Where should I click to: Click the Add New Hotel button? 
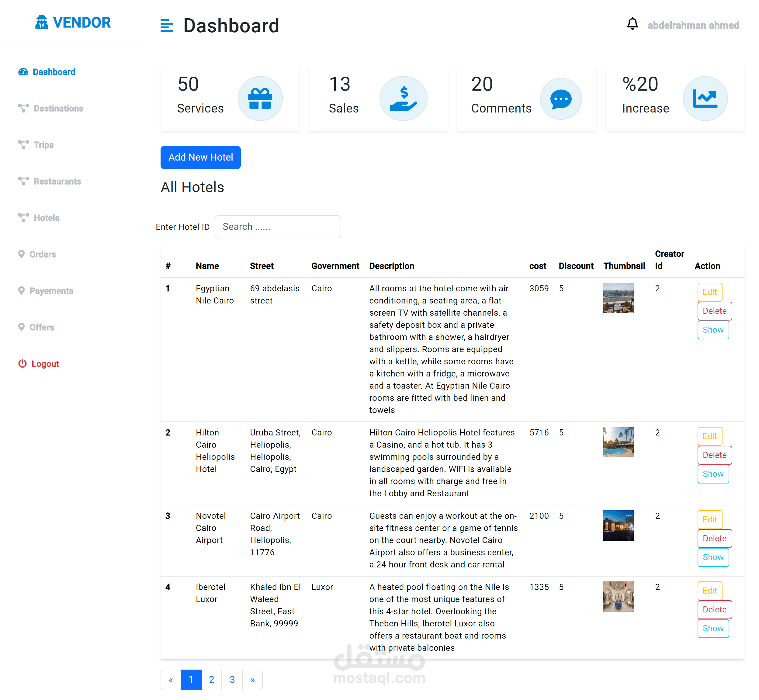pyautogui.click(x=200, y=157)
